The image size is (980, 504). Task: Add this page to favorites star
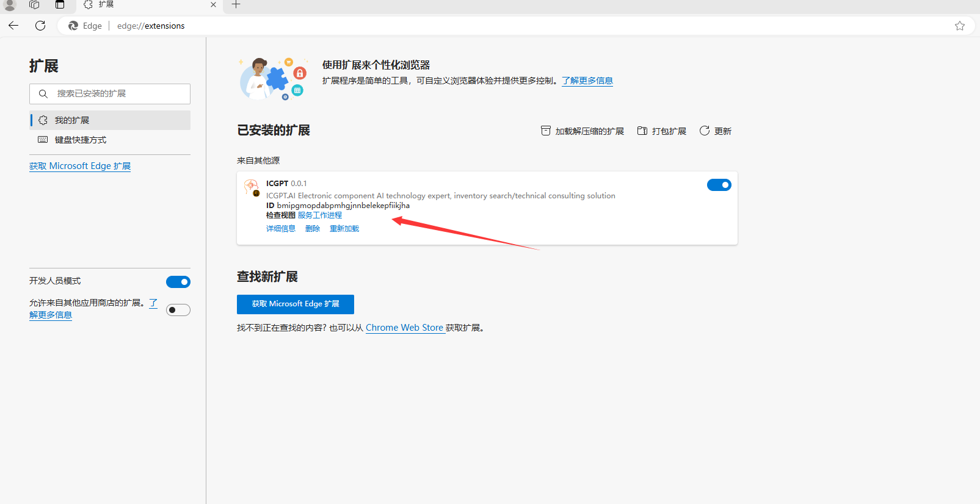(x=960, y=26)
